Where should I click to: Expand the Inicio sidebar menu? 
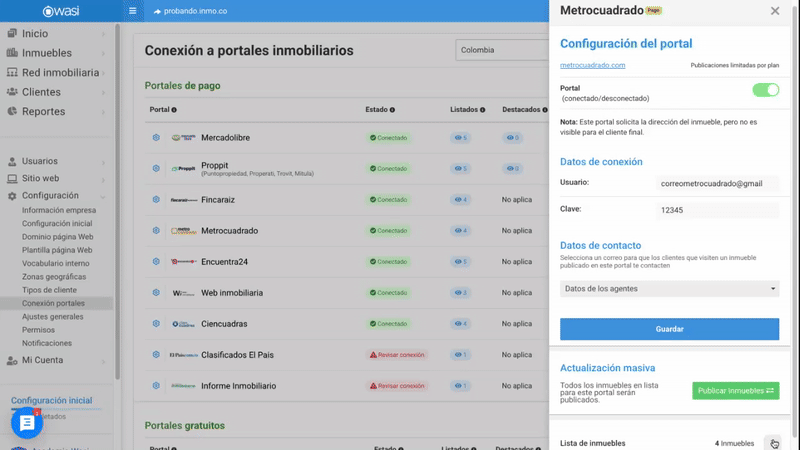[x=56, y=34]
